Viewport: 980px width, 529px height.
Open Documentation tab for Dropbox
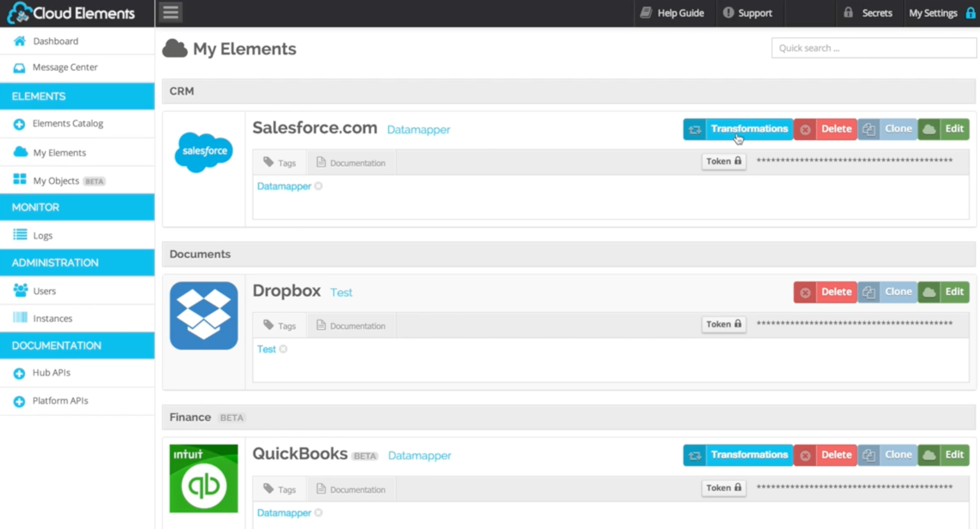pyautogui.click(x=351, y=326)
